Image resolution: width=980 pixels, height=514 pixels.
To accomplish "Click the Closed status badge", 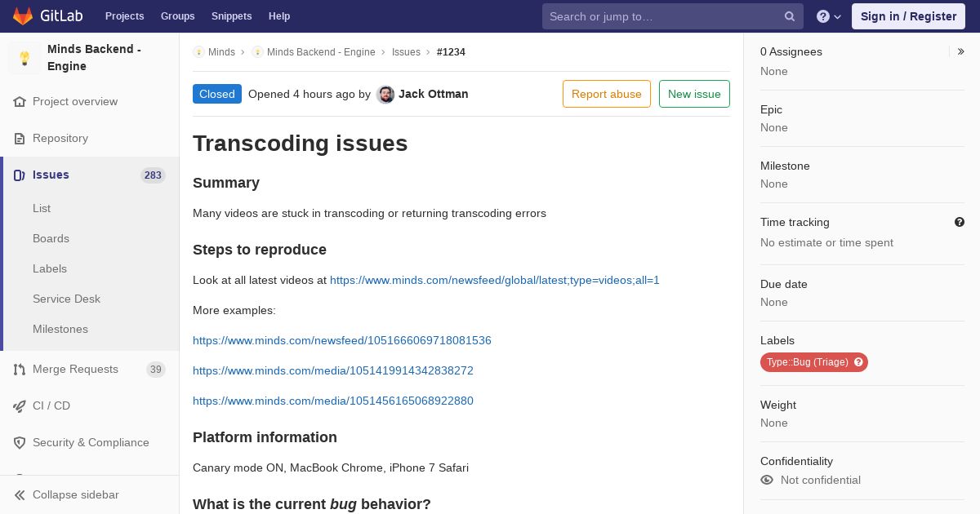I will [217, 94].
